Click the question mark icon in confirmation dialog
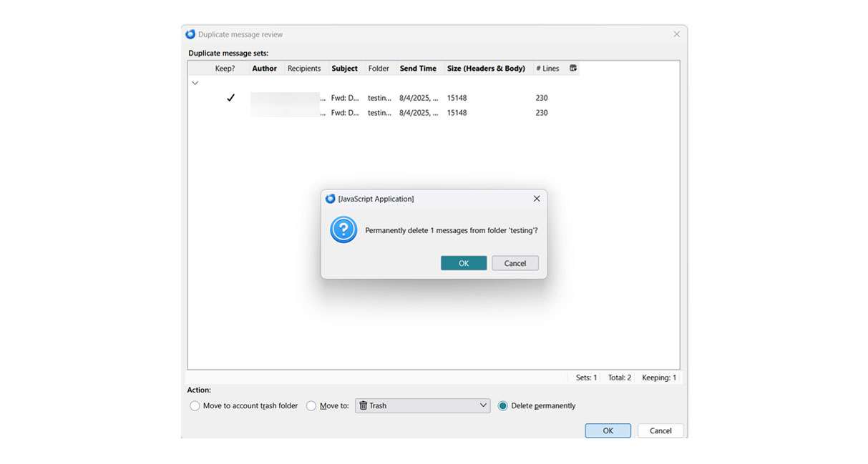This screenshot has width=868, height=464. (343, 230)
